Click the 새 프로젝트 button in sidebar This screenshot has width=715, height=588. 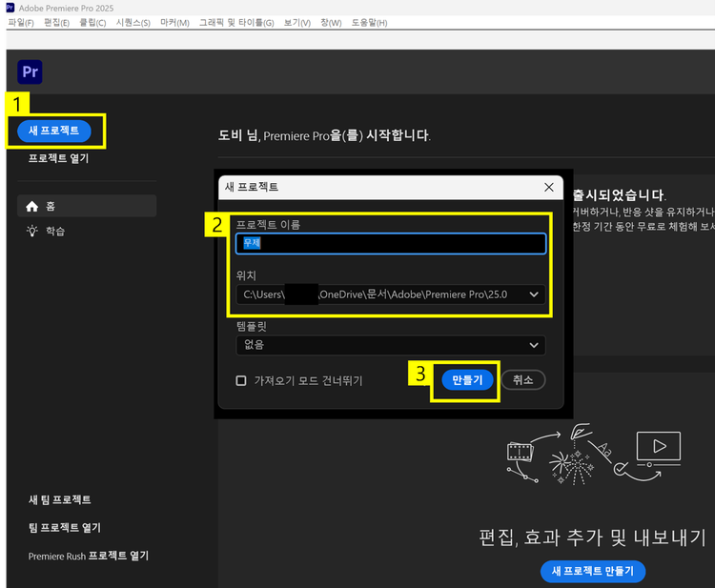click(x=54, y=131)
